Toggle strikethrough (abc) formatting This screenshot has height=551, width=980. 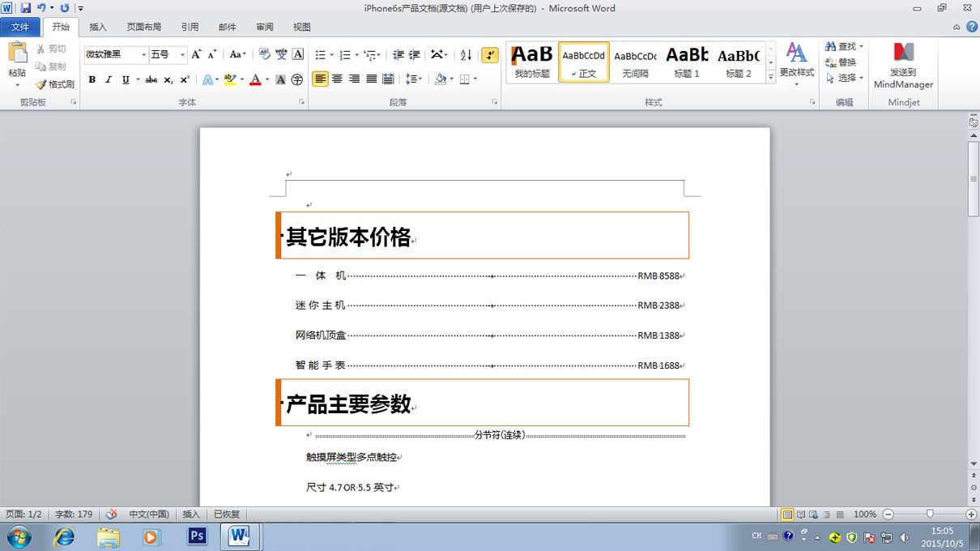point(151,79)
